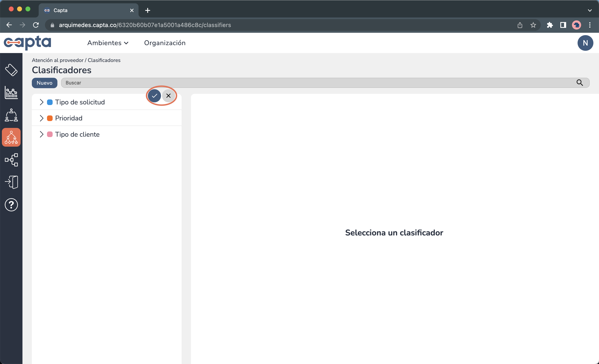Expand the Tipo de solicitud classifier
The image size is (599, 364).
[41, 102]
